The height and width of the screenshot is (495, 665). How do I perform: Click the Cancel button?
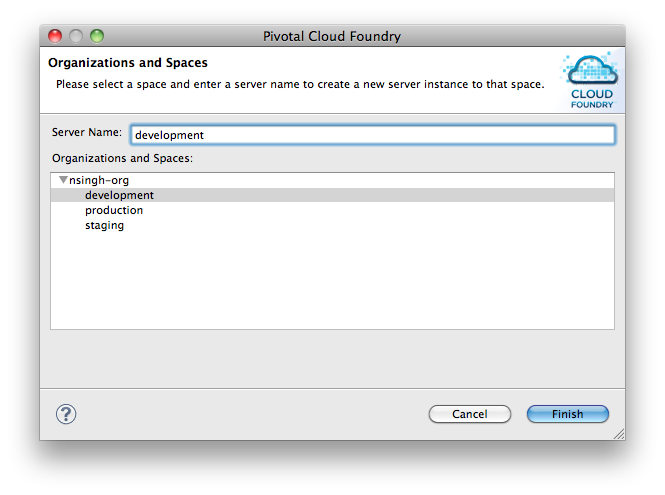(x=469, y=414)
